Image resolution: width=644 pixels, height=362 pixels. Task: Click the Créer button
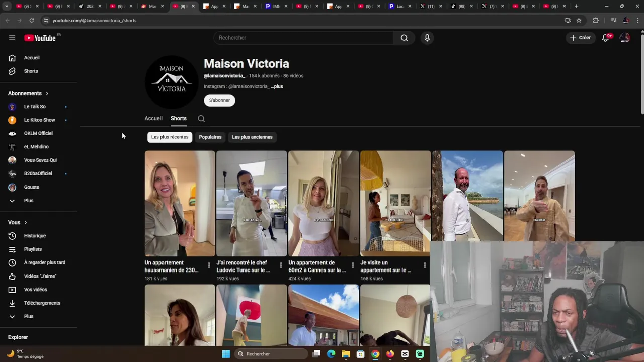click(x=580, y=38)
